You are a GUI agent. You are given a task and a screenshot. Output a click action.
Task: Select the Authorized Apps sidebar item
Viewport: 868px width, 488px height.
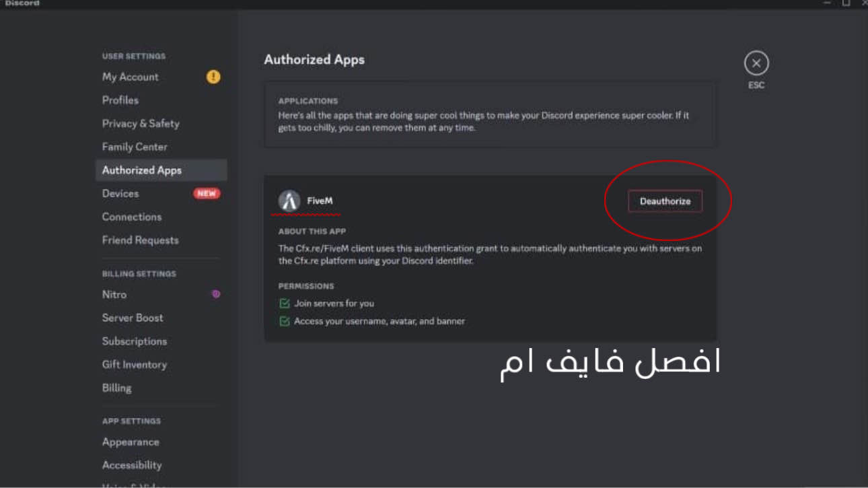tap(142, 170)
